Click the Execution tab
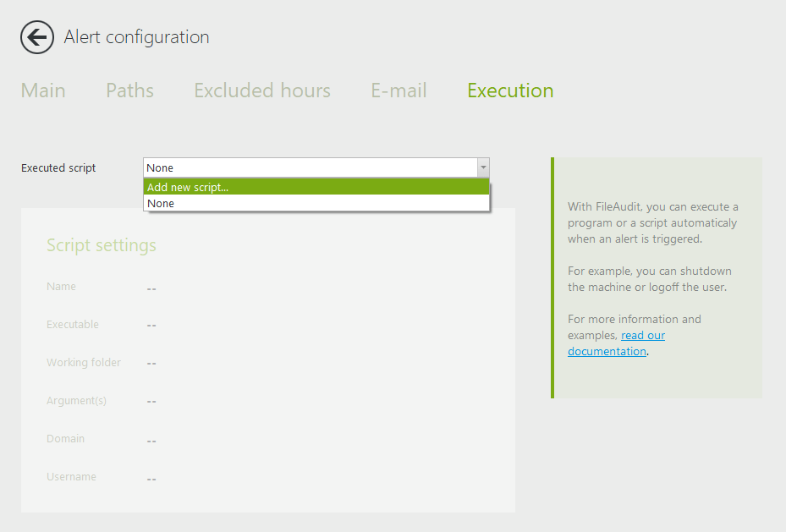The image size is (786, 532). [510, 90]
